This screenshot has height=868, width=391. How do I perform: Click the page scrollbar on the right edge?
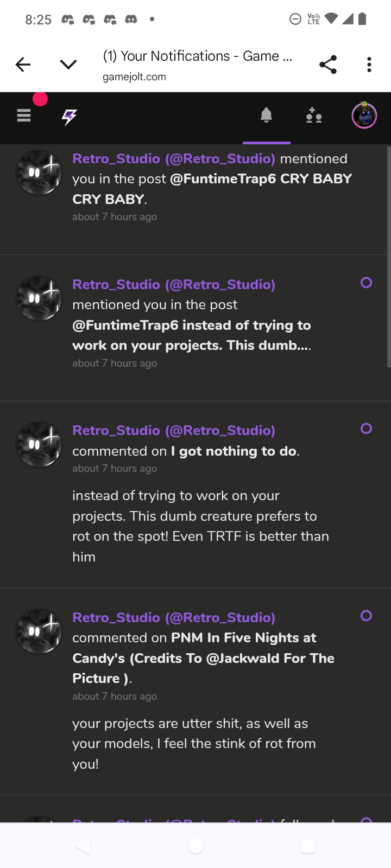pos(388,257)
